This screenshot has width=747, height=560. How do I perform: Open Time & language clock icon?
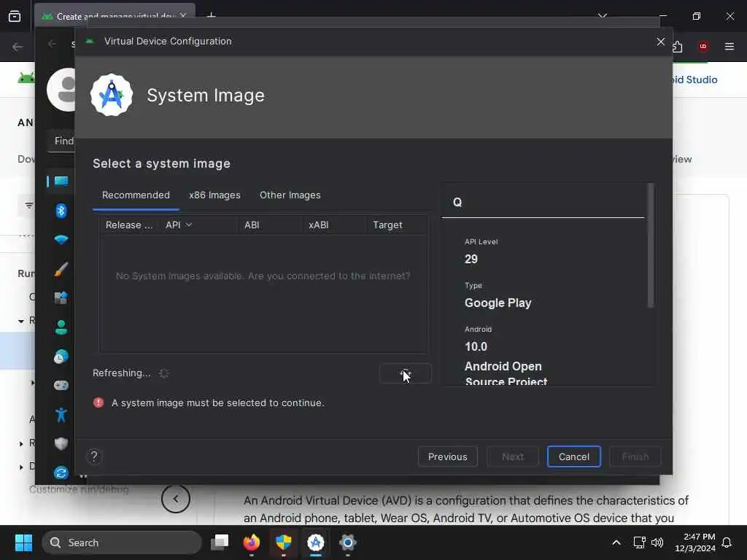61,357
